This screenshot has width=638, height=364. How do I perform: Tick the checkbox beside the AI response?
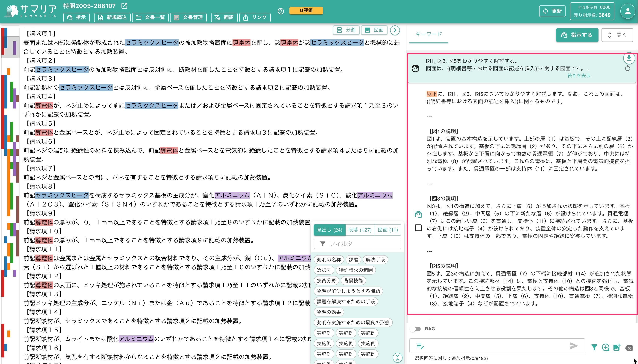point(418,228)
